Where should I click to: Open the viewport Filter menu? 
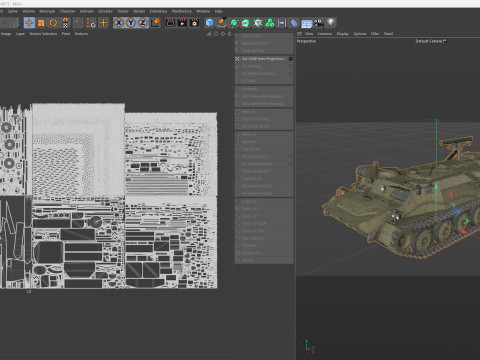[375, 34]
